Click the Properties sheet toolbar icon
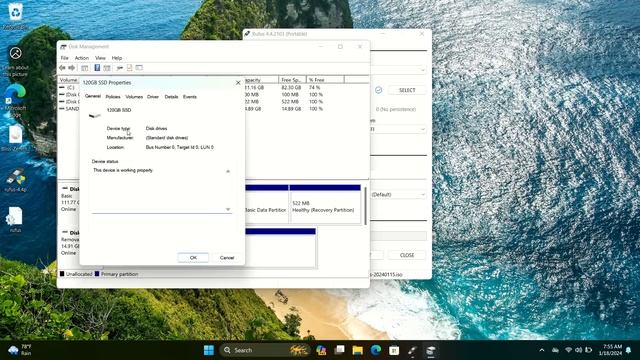Viewport: 640px width, 360px height. coord(107,68)
